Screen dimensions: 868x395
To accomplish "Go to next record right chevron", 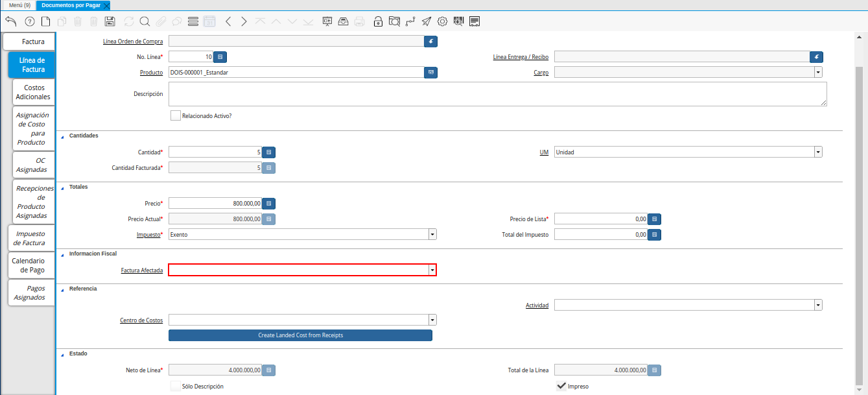I will pos(244,21).
